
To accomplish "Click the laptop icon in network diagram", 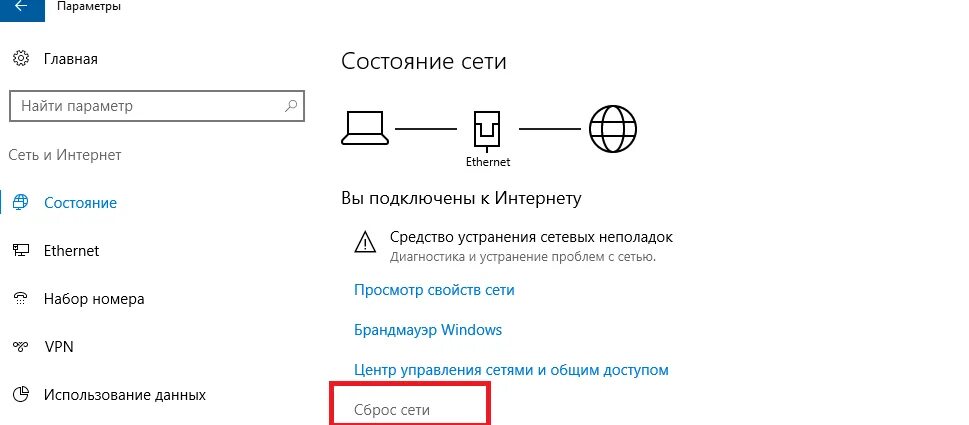I will point(365,128).
